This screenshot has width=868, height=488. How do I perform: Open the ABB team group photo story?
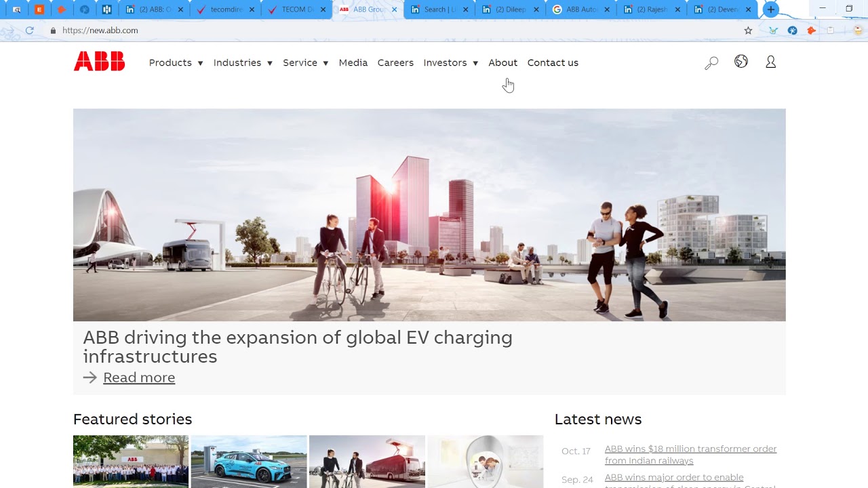coord(131,462)
